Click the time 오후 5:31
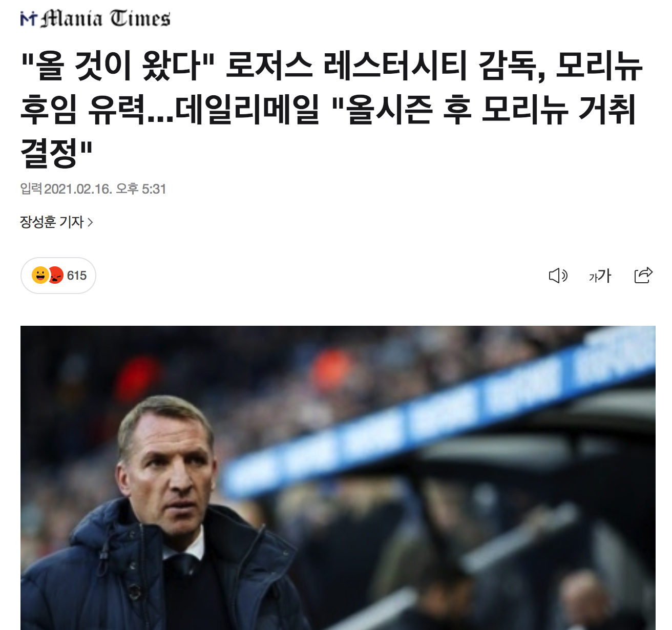The image size is (672, 630). pyautogui.click(x=141, y=189)
